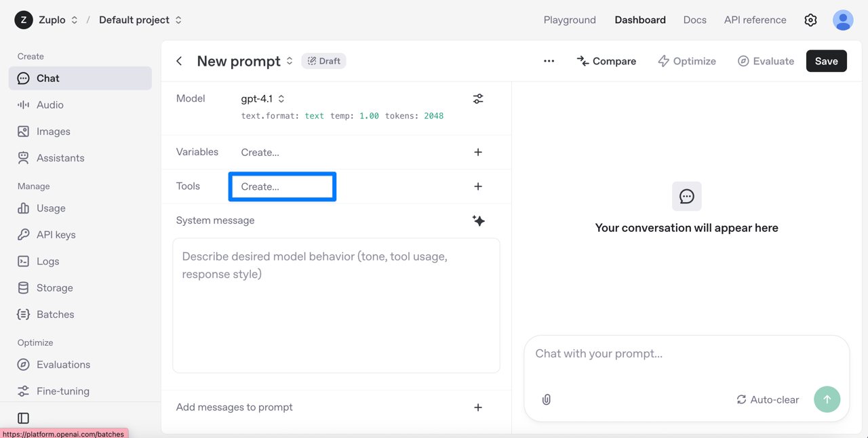Open Storage in the sidebar
Viewport: 868px width, 438px height.
80,287
